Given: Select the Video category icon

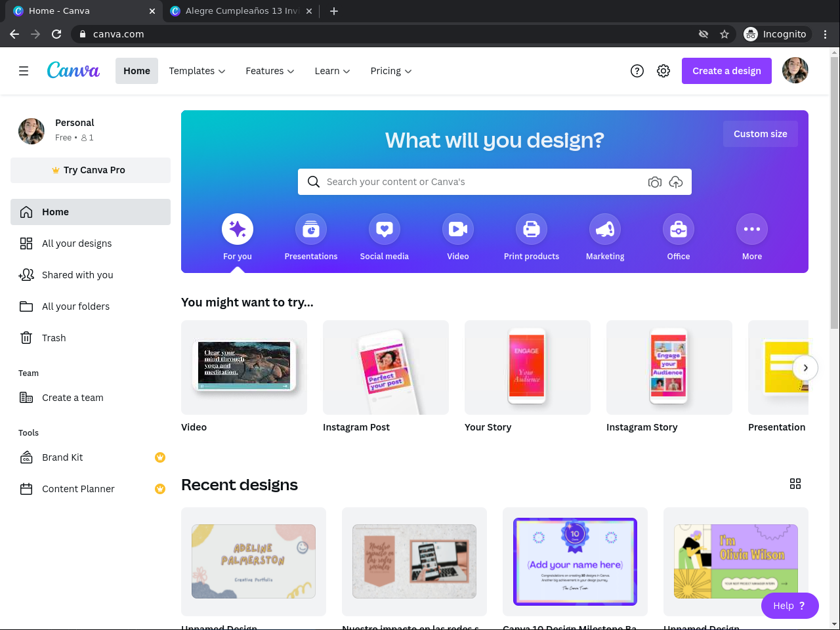Looking at the screenshot, I should click(458, 229).
